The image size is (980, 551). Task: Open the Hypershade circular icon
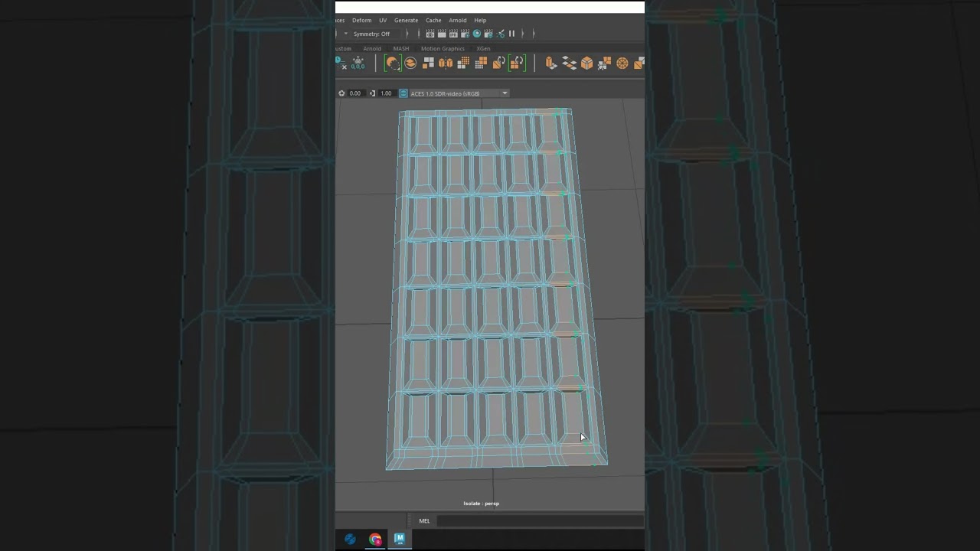coord(477,34)
